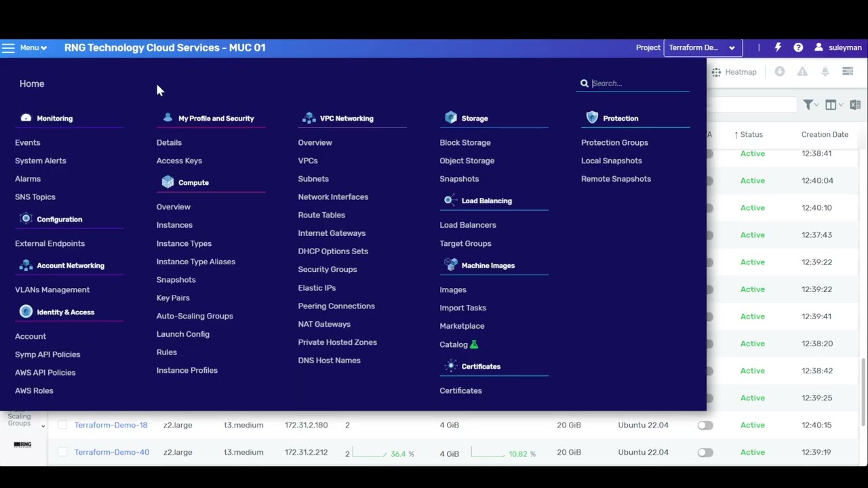This screenshot has width=868, height=488.
Task: Tick the checkbox for Terraform-Demo-18
Action: point(62,425)
